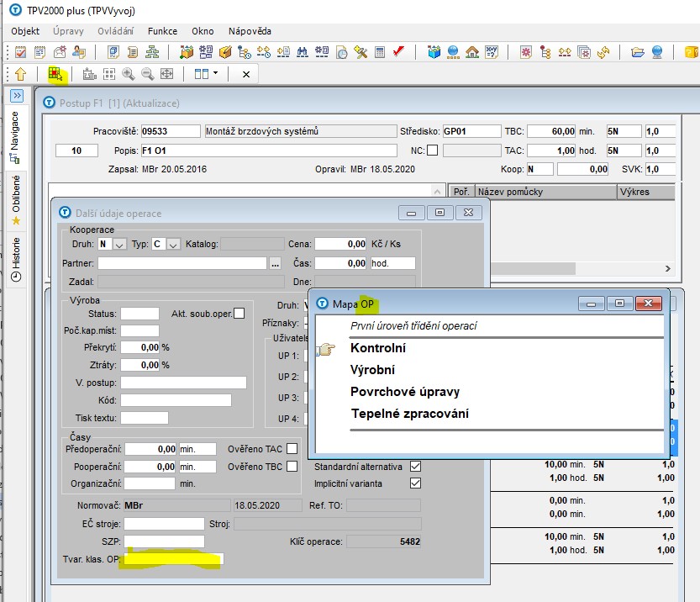700x602 pixels.
Task: Click the wrench and hammer tools icon
Action: (x=361, y=52)
